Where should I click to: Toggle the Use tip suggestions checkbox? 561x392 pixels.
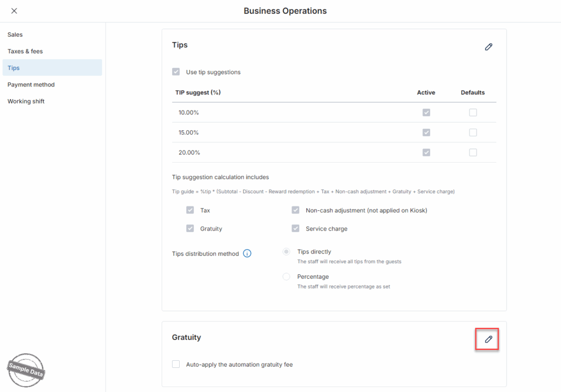point(176,72)
